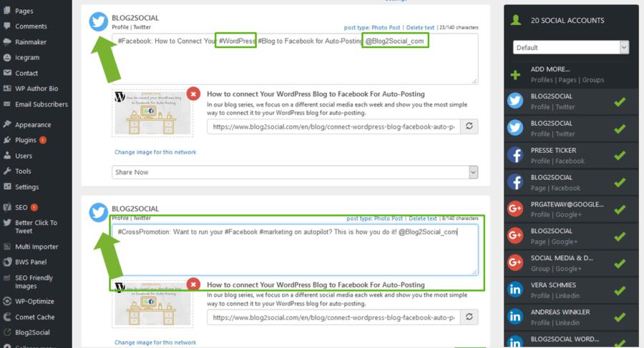Click the URL field in first post
The width and height of the screenshot is (644, 348).
(x=333, y=126)
